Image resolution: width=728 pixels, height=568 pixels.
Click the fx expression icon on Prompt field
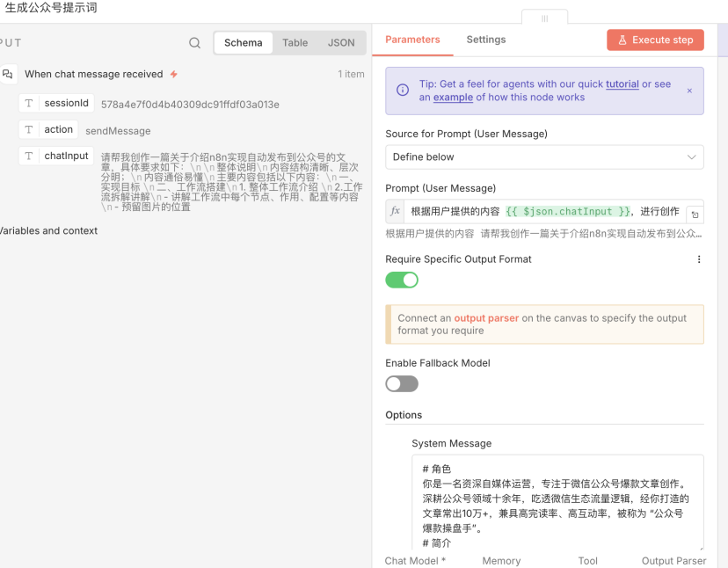tap(397, 212)
